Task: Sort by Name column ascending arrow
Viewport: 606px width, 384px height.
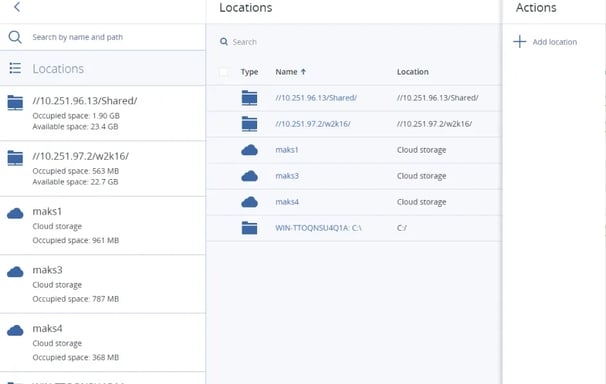Action: click(303, 71)
